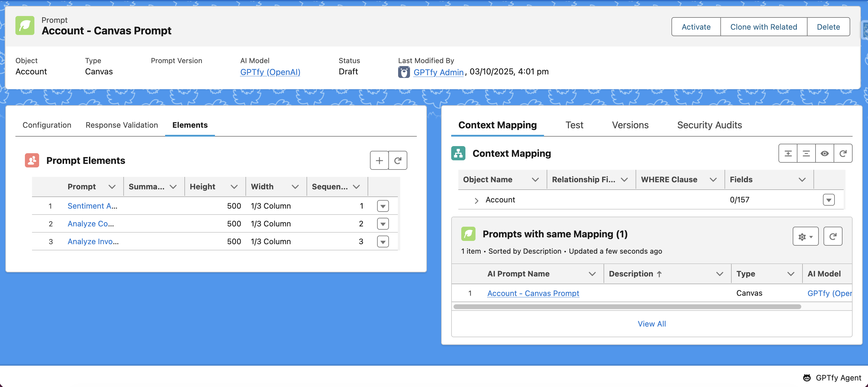Click the horizontal scrollbar in prompts list

click(627, 306)
